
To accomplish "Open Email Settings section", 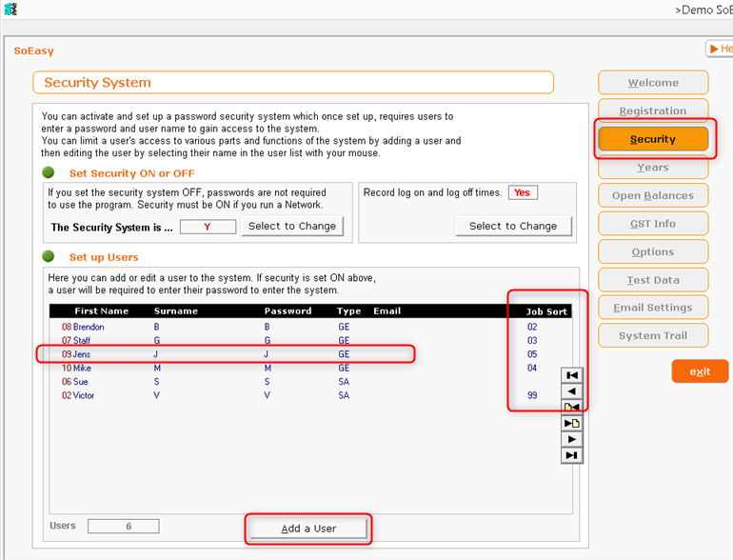I will (x=653, y=308).
